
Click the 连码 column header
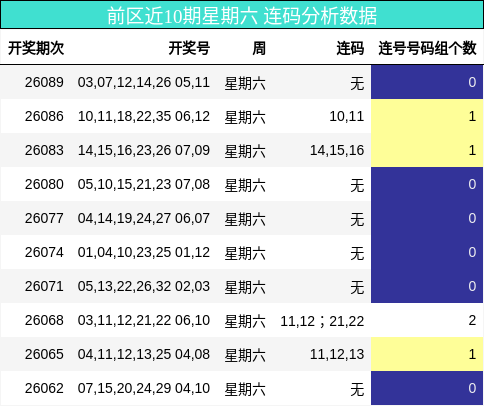pos(350,48)
